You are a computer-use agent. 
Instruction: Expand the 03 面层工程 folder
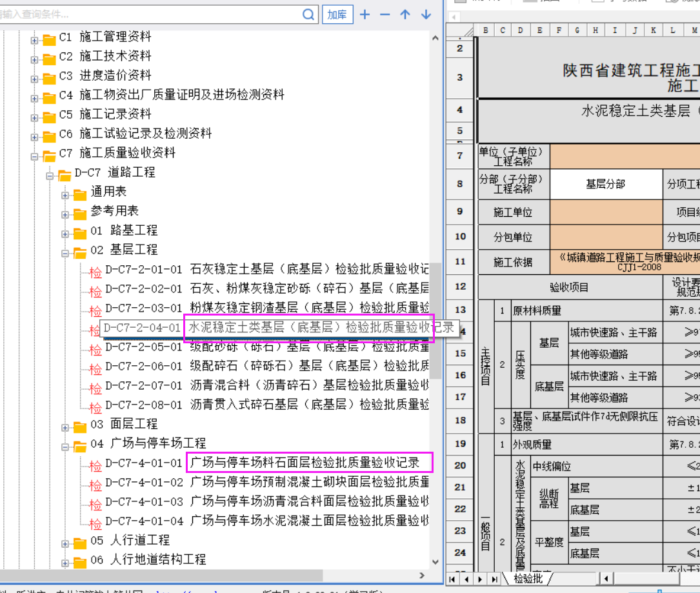pyautogui.click(x=65, y=428)
